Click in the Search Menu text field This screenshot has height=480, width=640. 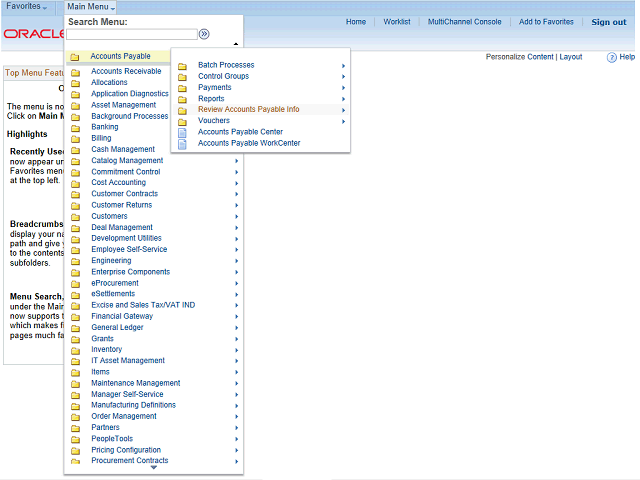pos(131,34)
